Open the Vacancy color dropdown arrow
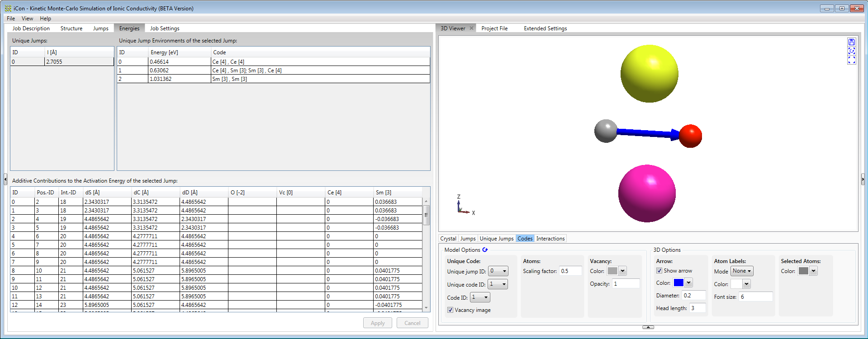The height and width of the screenshot is (339, 868). pyautogui.click(x=622, y=271)
